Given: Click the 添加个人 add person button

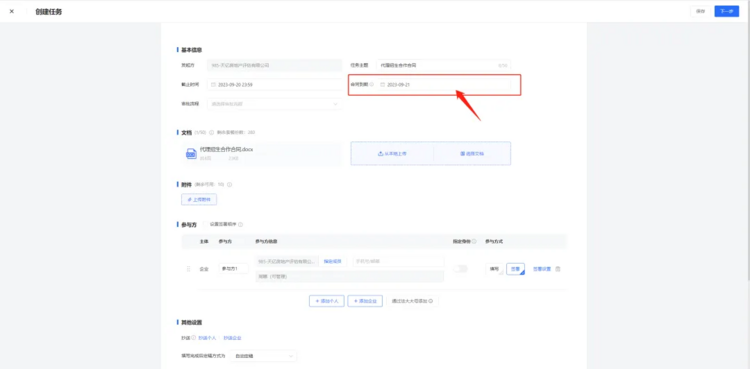Looking at the screenshot, I should [327, 301].
